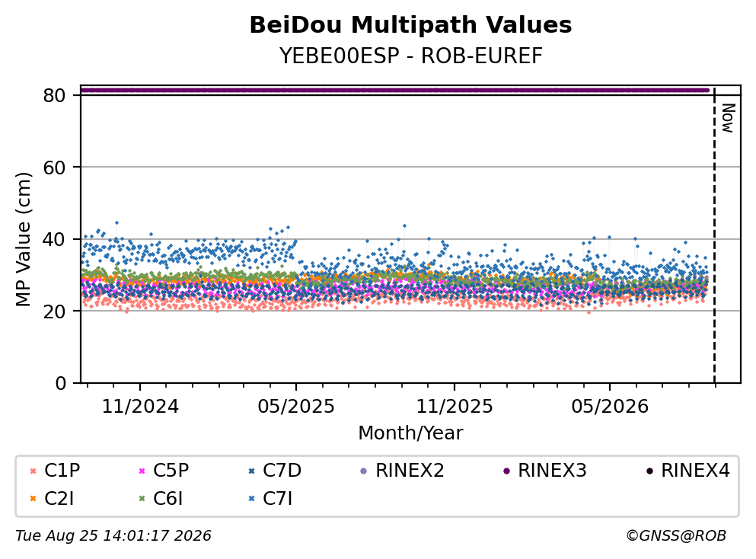Screen dimensions: 756x559
Task: Click the GNSS@ROB copyright text
Action: tap(676, 536)
